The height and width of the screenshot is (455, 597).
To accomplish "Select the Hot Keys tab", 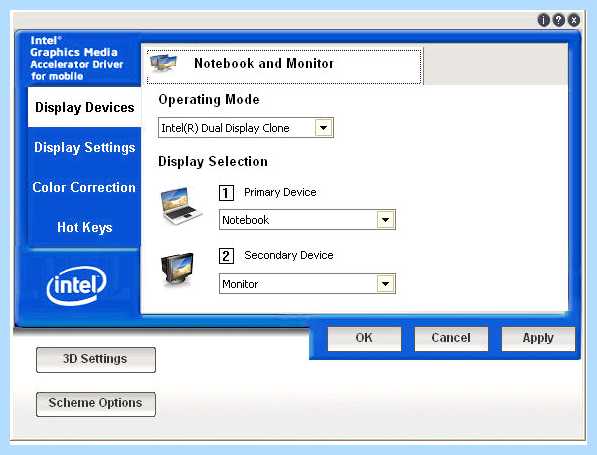I will click(x=85, y=227).
